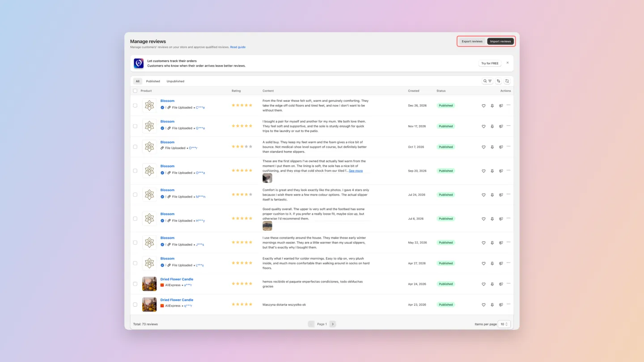
Task: Click heart icon on May 22, 2026 review
Action: (x=483, y=243)
